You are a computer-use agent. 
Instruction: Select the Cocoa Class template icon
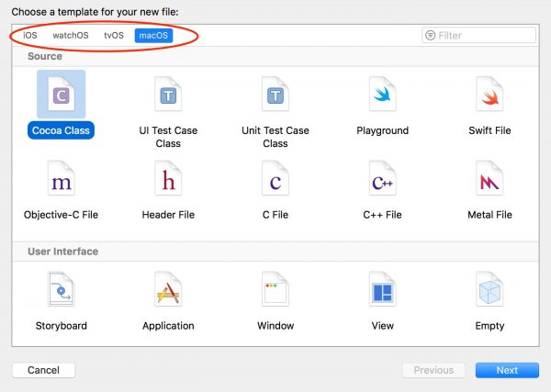pyautogui.click(x=62, y=95)
